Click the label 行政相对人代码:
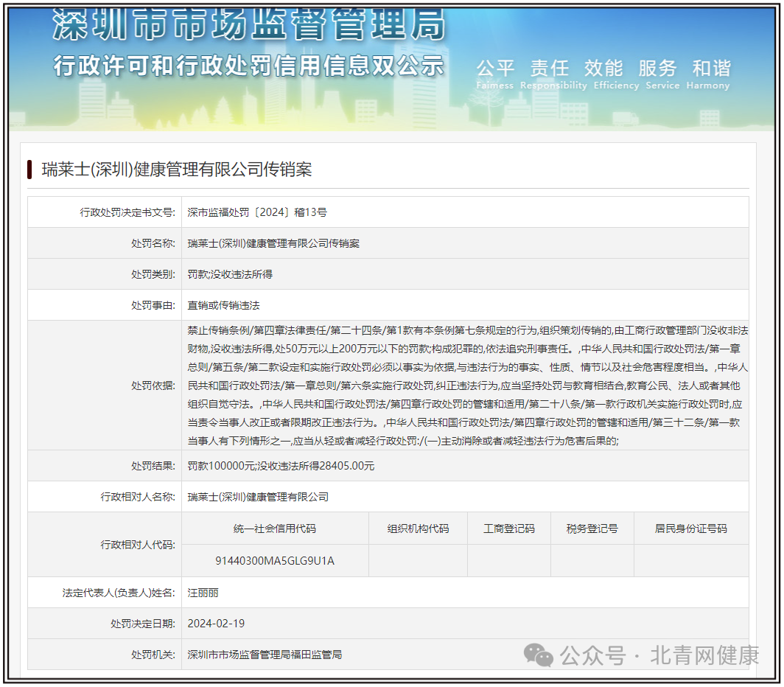Image resolution: width=784 pixels, height=687 pixels. [x=138, y=545]
